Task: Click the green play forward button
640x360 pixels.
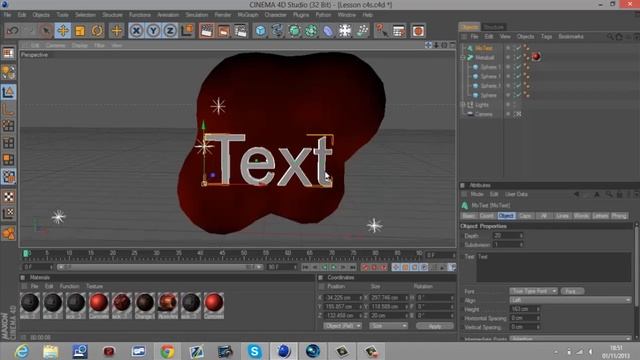Action: pyautogui.click(x=333, y=267)
